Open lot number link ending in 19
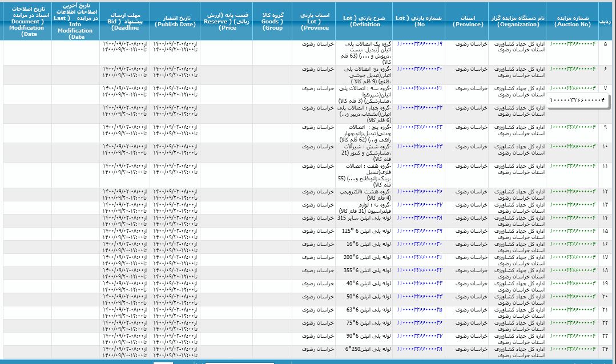This screenshot has width=616, height=364. tap(420, 44)
